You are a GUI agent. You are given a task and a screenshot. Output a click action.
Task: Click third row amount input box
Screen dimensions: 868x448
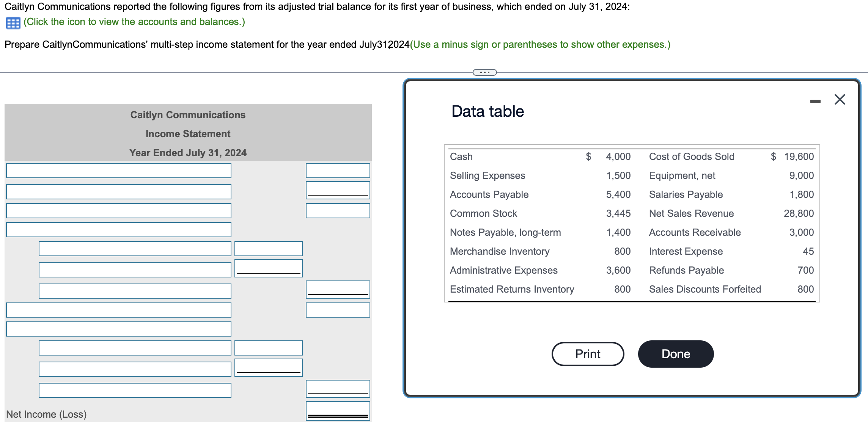pos(338,211)
